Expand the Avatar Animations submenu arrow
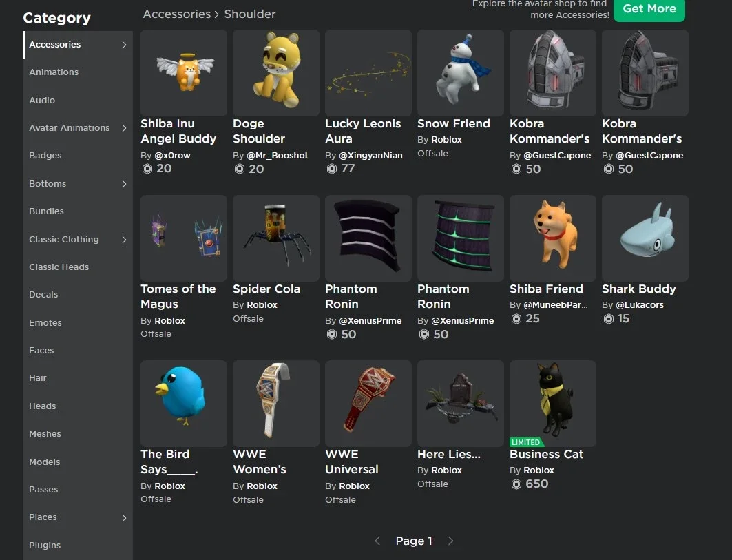The width and height of the screenshot is (732, 560). [x=124, y=128]
